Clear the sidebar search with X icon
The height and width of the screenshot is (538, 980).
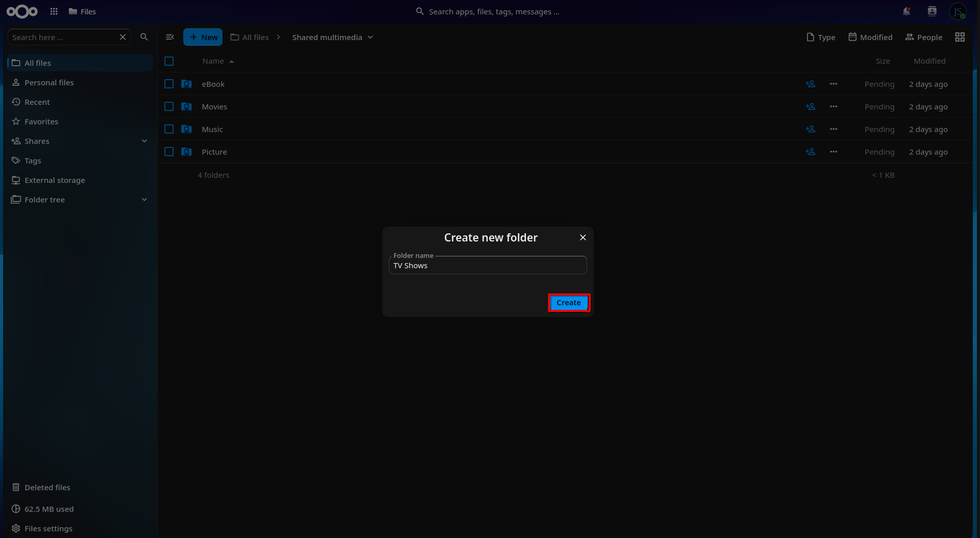pos(123,37)
